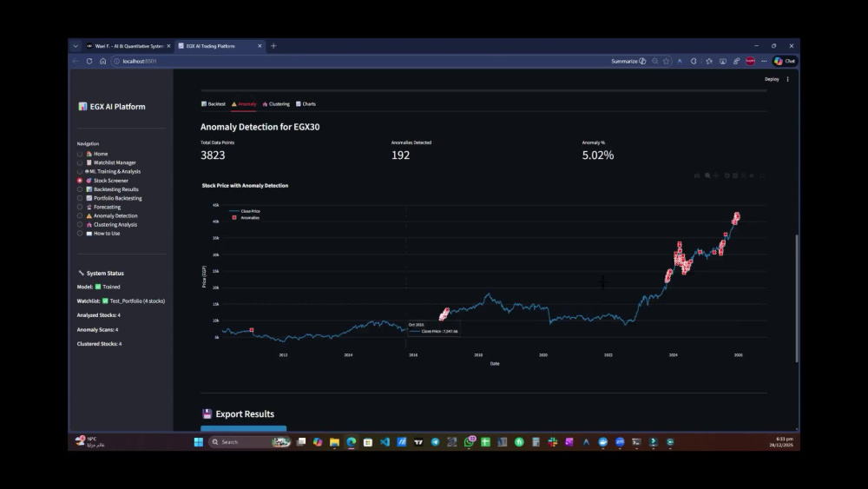Open the weather widget on the taskbar
The height and width of the screenshot is (489, 868).
[89, 441]
